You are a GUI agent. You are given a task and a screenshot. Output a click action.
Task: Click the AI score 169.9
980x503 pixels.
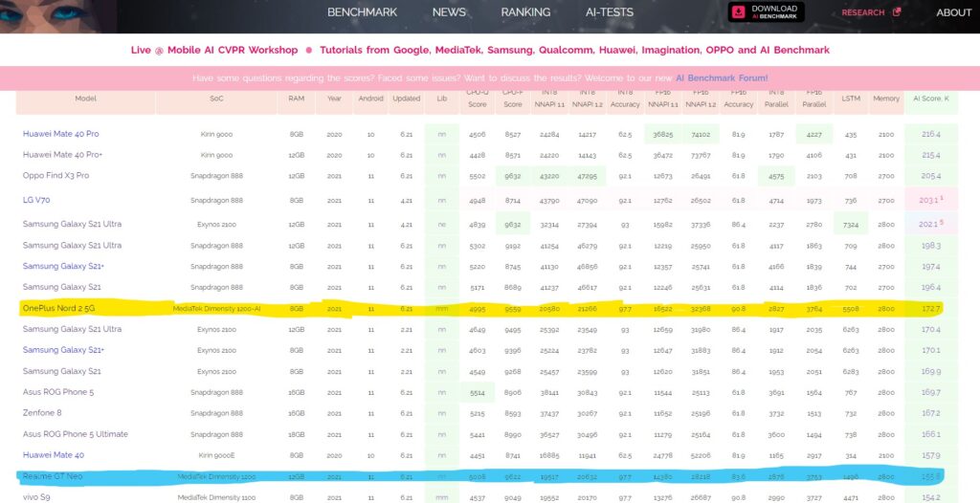(x=930, y=371)
